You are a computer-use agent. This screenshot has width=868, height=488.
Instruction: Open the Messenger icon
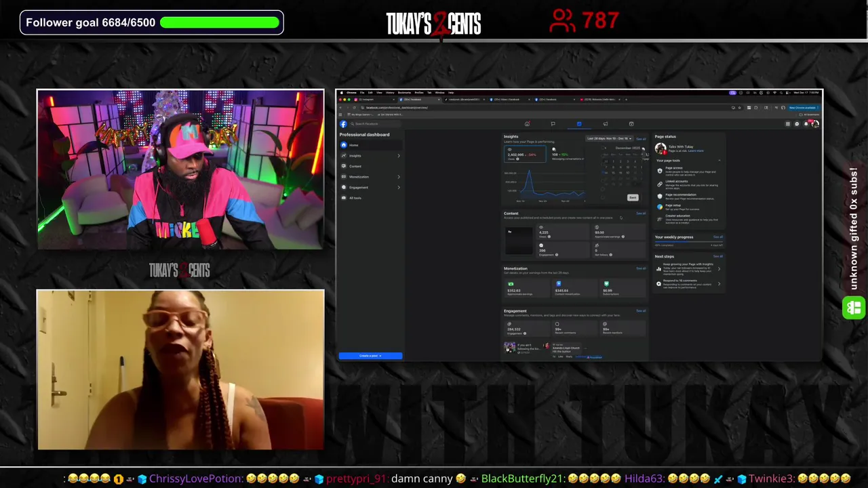coord(797,124)
